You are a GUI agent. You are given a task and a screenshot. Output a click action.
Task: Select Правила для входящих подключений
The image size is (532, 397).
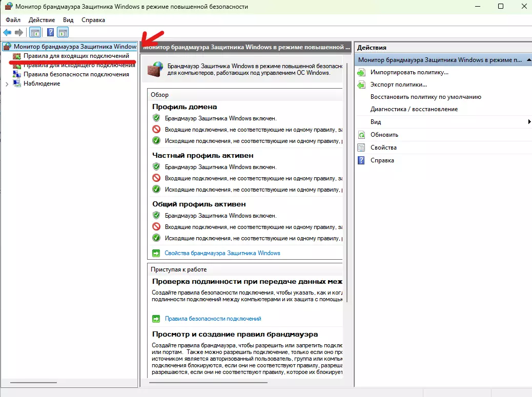click(76, 56)
